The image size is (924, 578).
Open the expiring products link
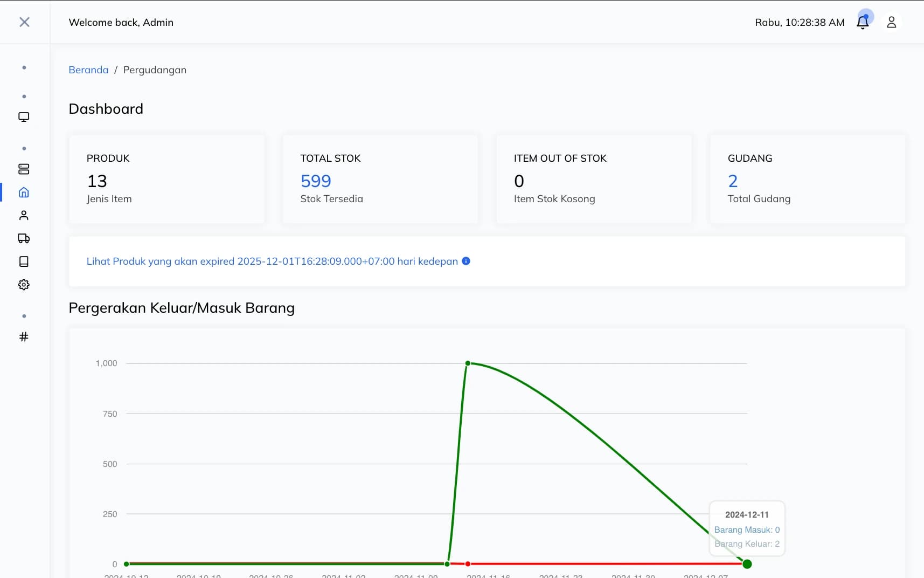pyautogui.click(x=272, y=262)
